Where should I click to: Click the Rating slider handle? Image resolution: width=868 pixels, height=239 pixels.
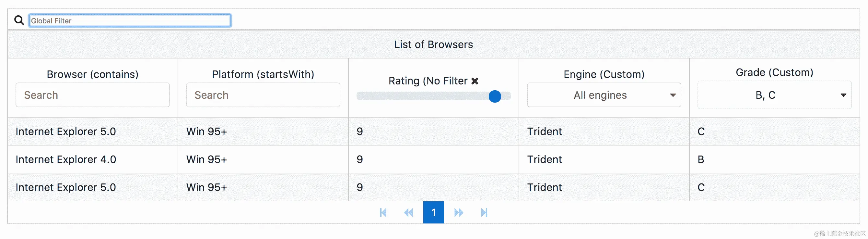495,96
